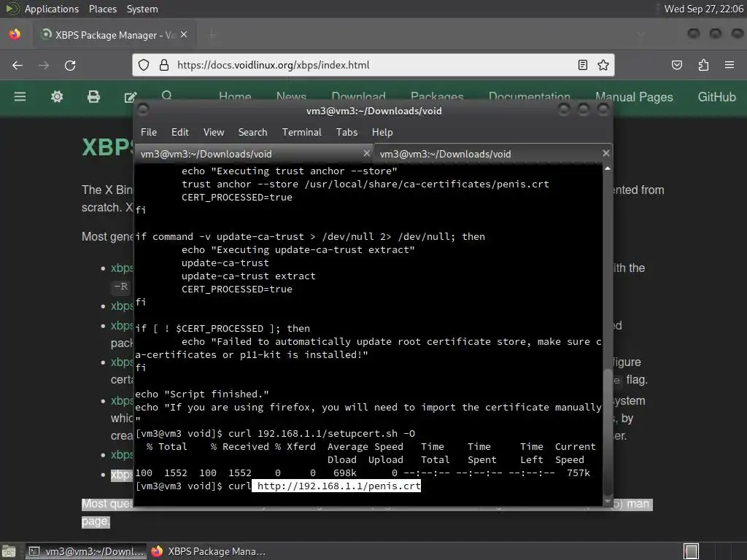Click the Applications menu logo icon
The width and height of the screenshot is (747, 560).
tap(12, 9)
